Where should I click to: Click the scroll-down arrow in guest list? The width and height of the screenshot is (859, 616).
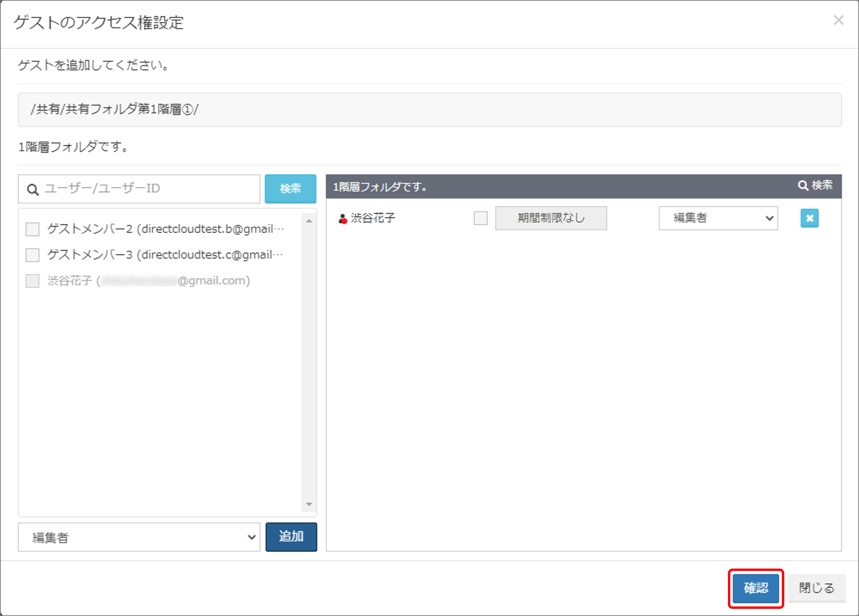309,504
